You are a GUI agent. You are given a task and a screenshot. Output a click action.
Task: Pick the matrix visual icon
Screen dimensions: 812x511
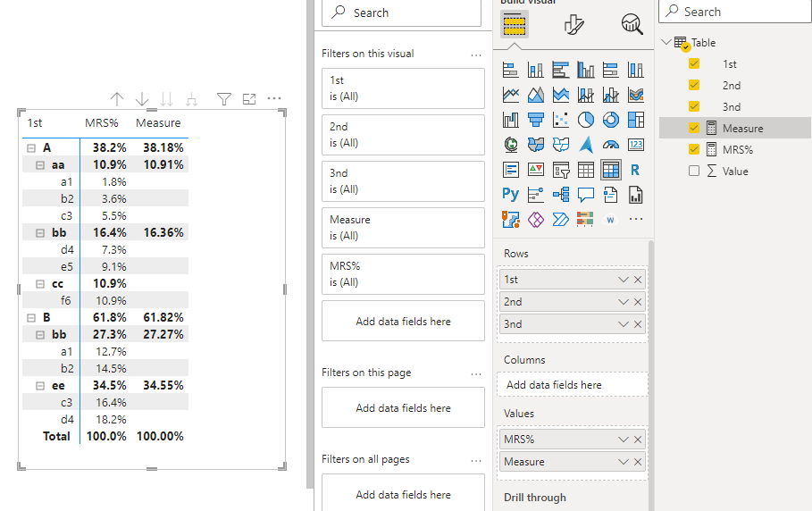pyautogui.click(x=610, y=170)
